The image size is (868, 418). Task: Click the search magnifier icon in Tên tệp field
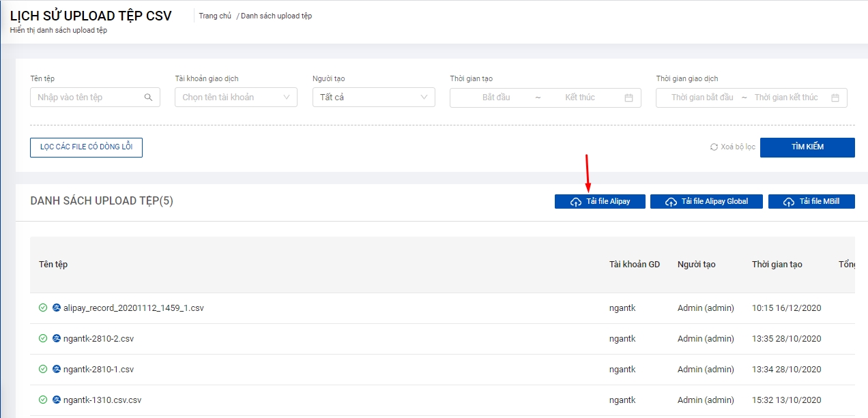148,98
